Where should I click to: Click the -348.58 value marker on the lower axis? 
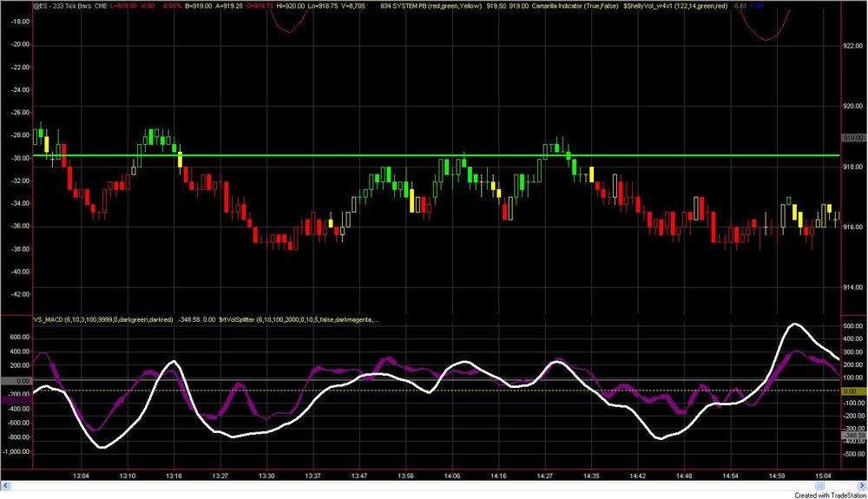[853, 436]
